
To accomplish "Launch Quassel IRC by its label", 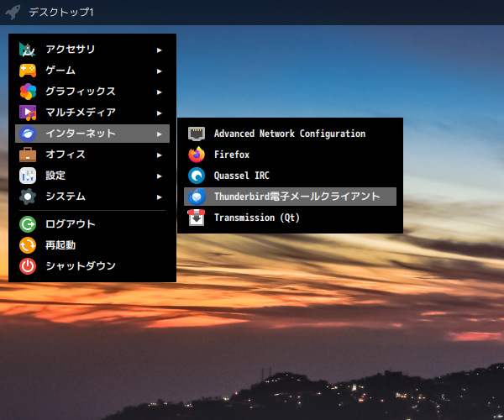I will point(242,176).
